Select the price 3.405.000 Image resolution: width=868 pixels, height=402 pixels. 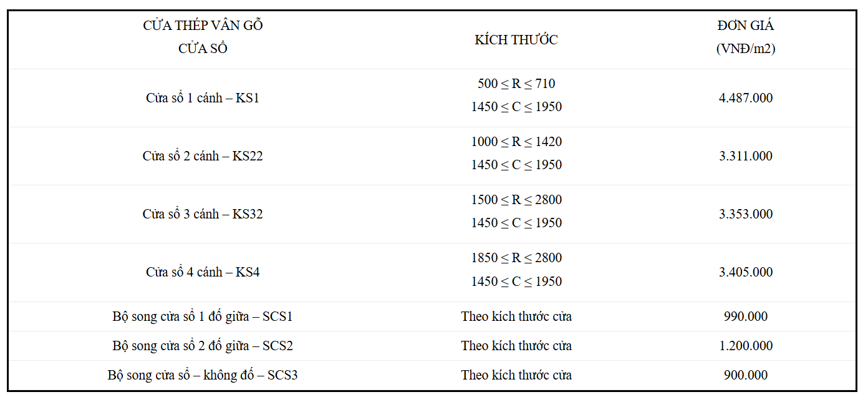(746, 272)
